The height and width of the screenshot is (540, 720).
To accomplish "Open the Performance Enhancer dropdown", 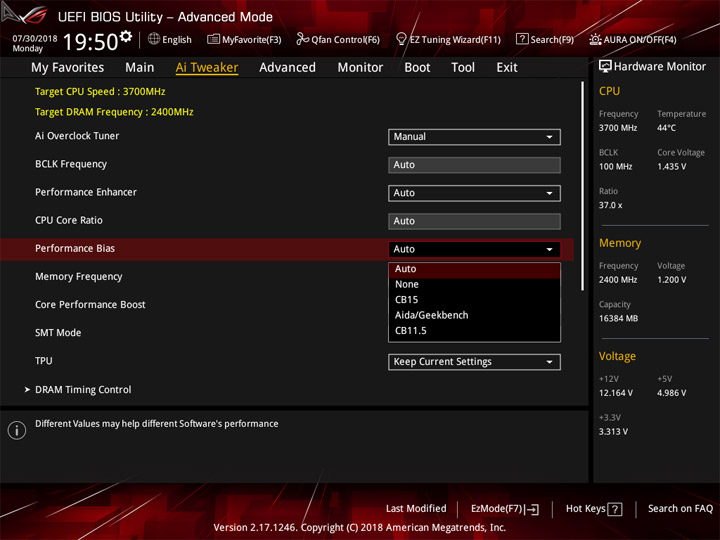I will 474,193.
